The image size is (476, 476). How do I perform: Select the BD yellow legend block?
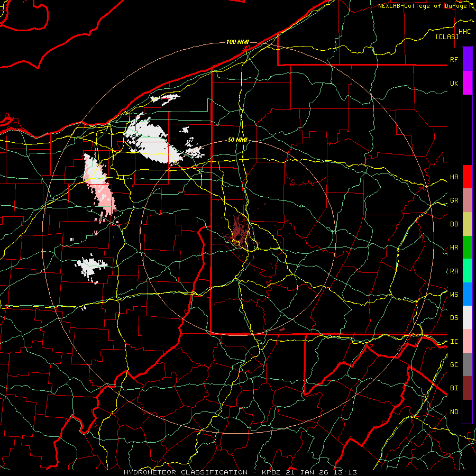(x=467, y=224)
